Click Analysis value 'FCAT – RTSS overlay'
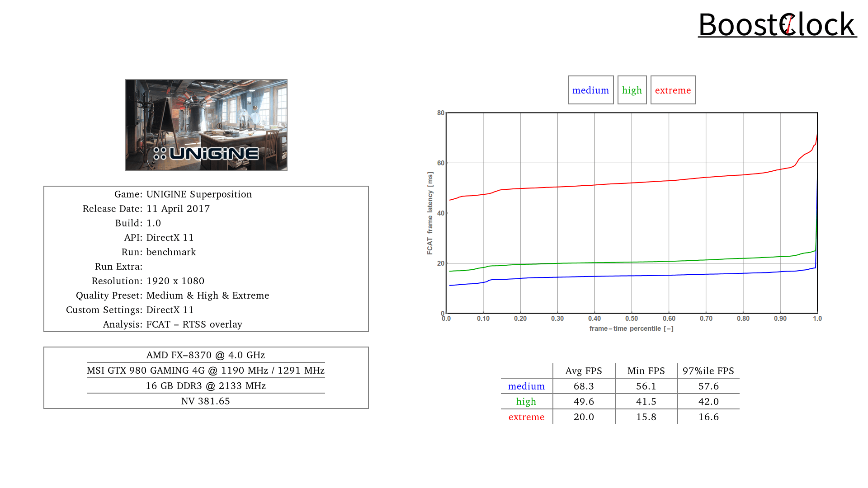This screenshot has height=488, width=868. 194,324
